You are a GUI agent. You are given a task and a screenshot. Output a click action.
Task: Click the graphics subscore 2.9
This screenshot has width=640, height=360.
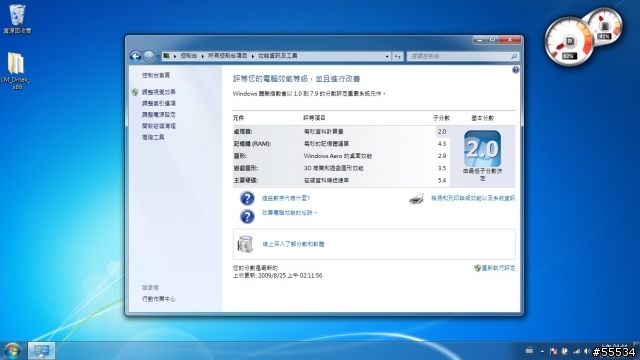coord(442,156)
